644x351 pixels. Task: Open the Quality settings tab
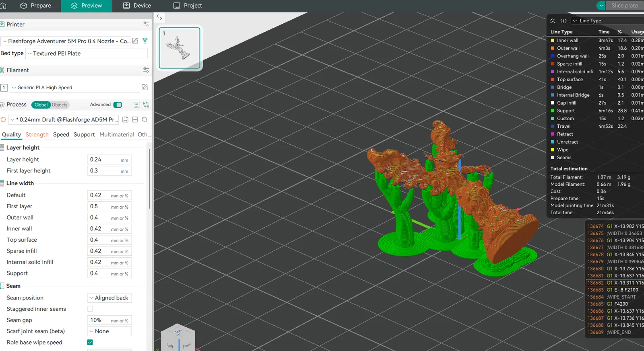click(x=11, y=135)
